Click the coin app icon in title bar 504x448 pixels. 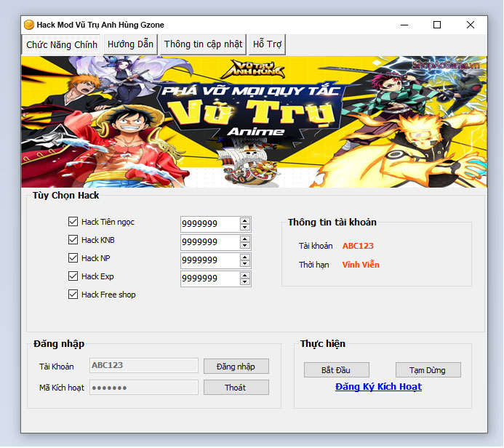point(29,25)
